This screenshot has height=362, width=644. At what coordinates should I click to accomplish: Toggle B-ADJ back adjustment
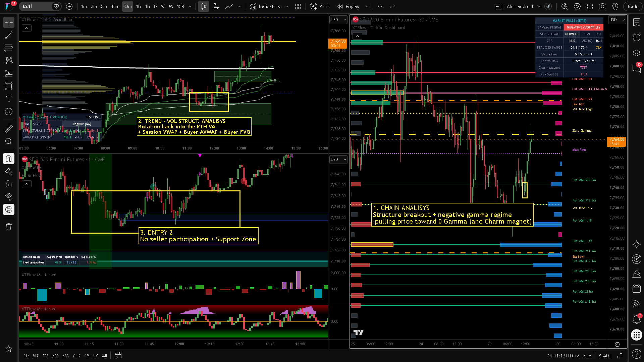pyautogui.click(x=605, y=356)
